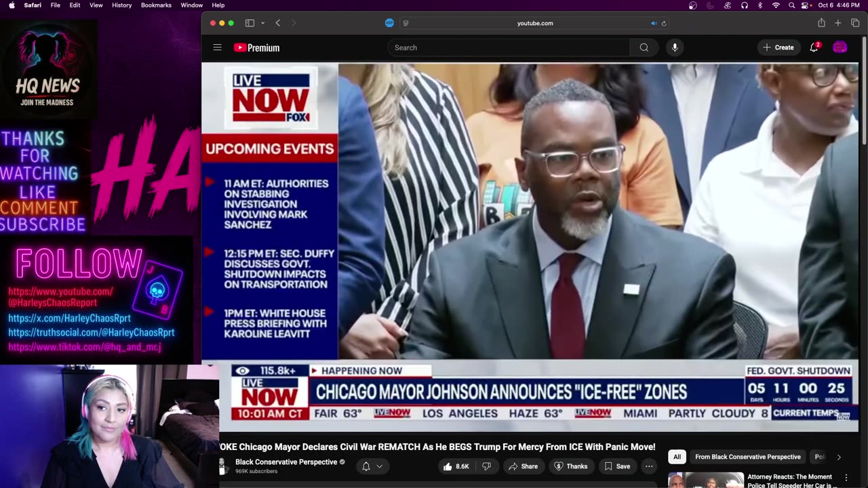Open options menu for Attorney Reacts video
The width and height of the screenshot is (868, 488).
pyautogui.click(x=846, y=478)
